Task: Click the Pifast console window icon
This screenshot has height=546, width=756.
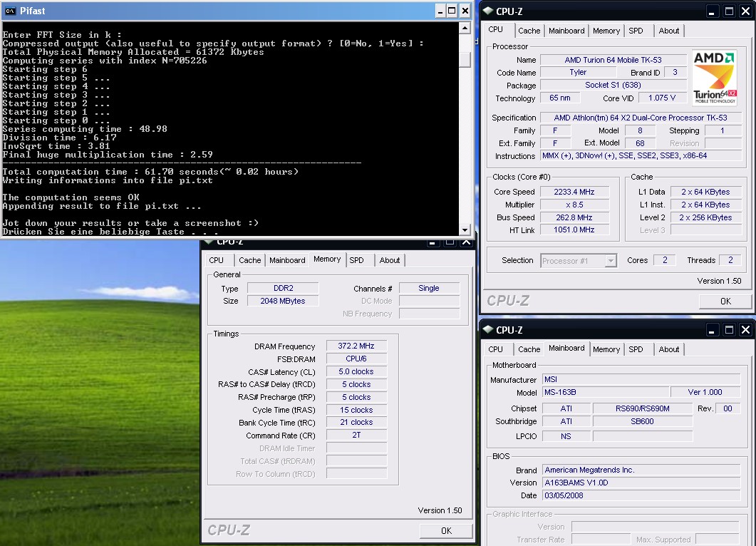Action: tap(10, 11)
